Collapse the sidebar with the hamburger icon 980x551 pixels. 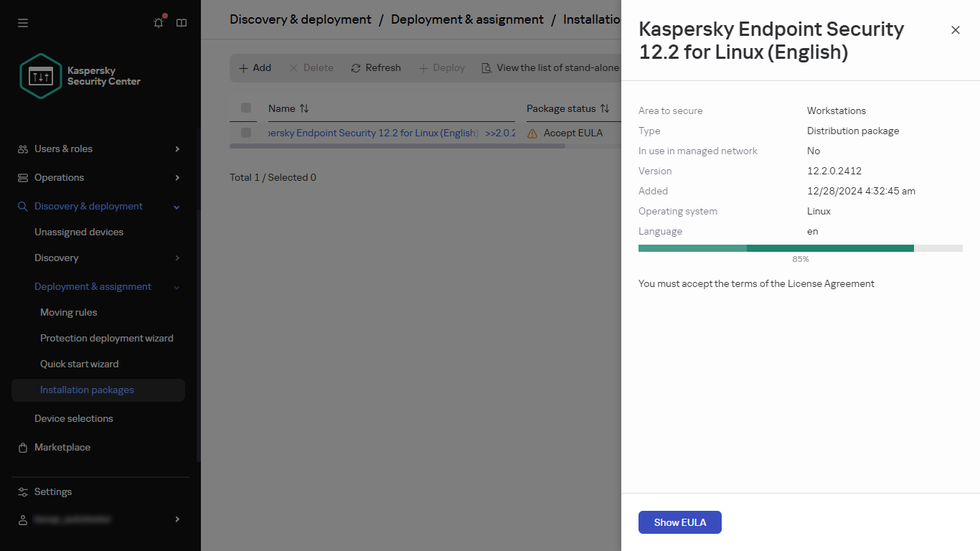pyautogui.click(x=23, y=22)
